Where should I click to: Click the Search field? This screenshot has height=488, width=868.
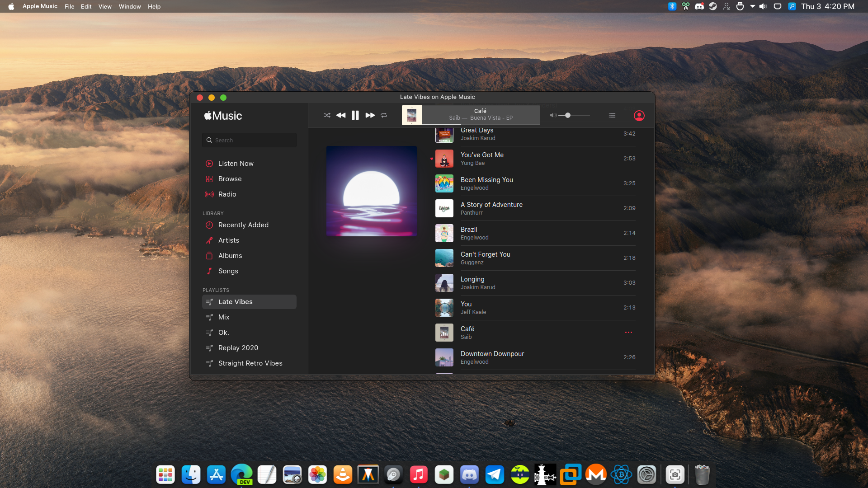click(249, 140)
